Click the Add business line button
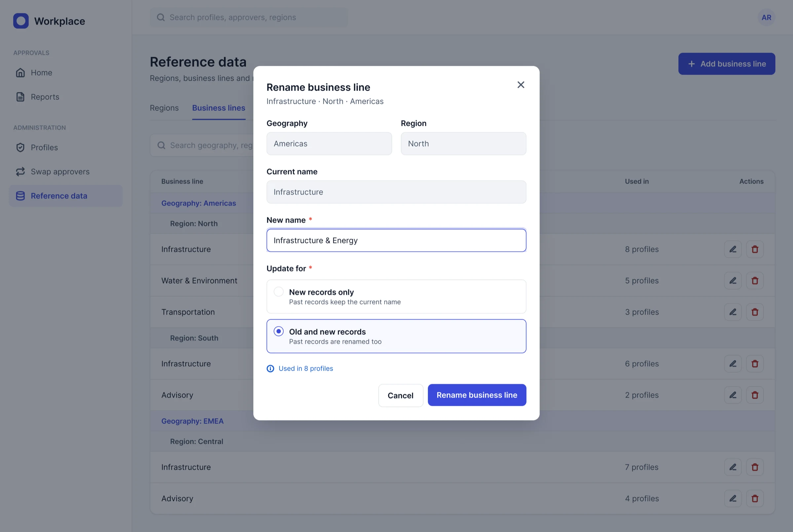This screenshot has height=532, width=793. (727, 64)
